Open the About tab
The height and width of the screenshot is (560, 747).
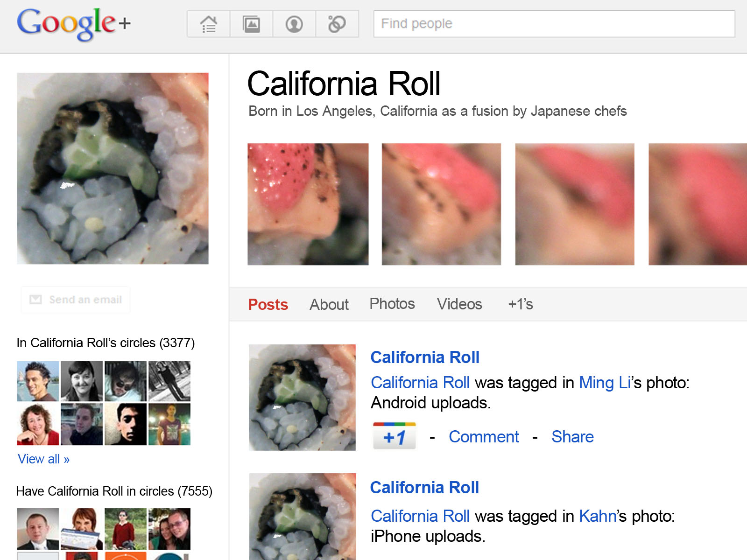click(329, 304)
